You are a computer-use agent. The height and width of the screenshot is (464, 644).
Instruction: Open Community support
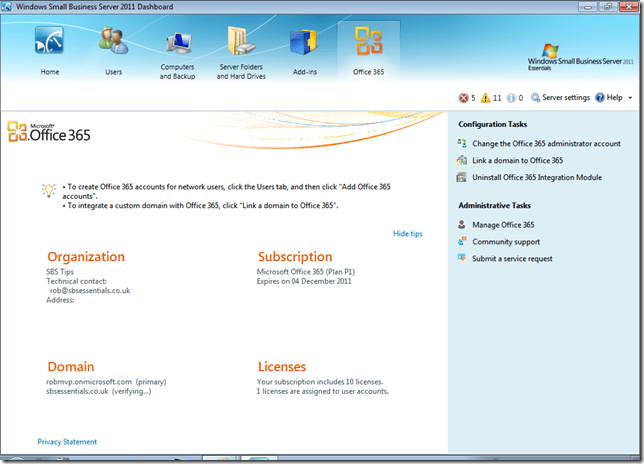point(505,242)
